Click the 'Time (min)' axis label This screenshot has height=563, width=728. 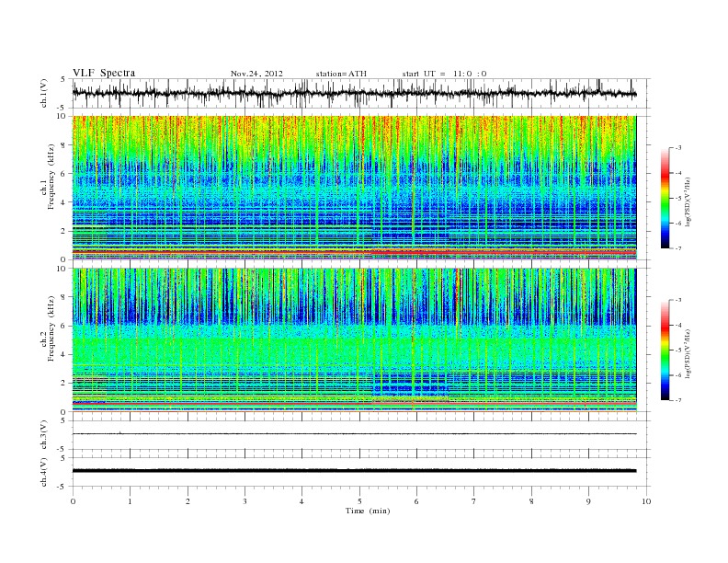(x=368, y=511)
